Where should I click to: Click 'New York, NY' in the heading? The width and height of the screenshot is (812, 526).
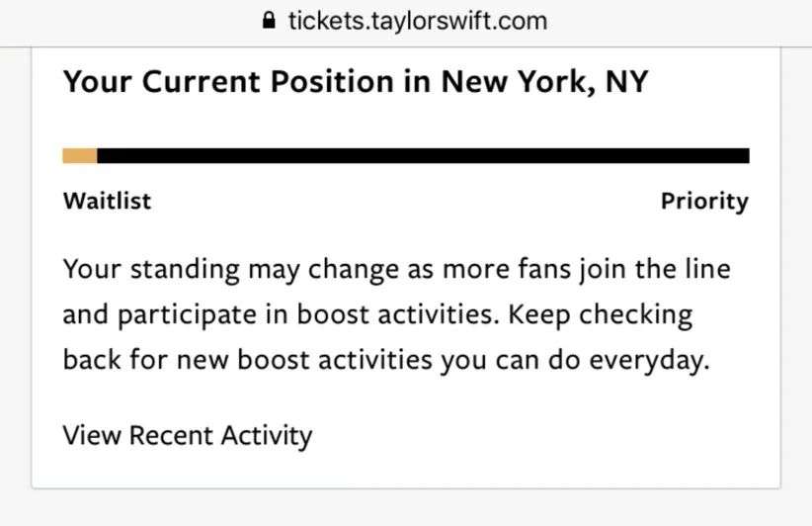[x=544, y=82]
